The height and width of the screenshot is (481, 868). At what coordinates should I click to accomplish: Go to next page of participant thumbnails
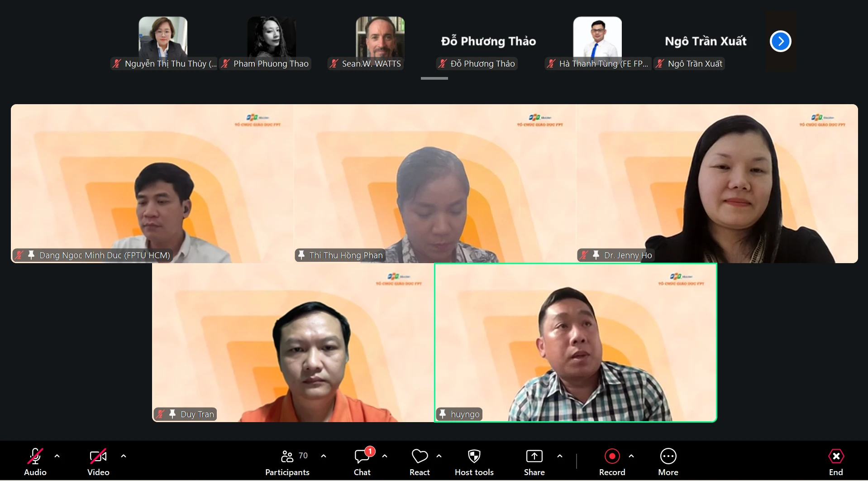pyautogui.click(x=781, y=41)
